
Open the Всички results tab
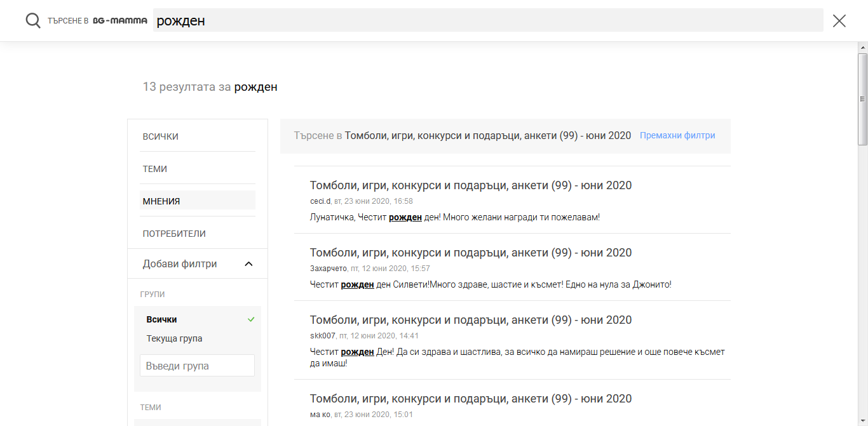[161, 136]
